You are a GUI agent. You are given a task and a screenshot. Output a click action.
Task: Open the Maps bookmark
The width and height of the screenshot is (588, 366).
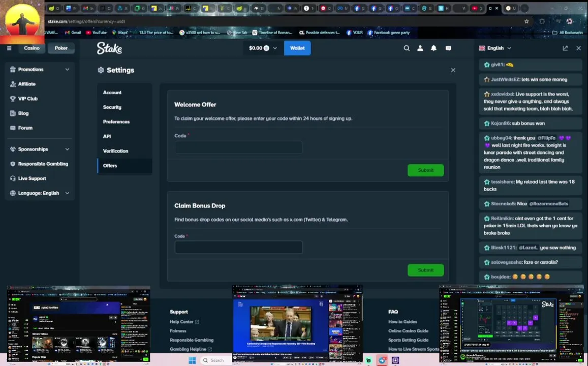tap(120, 33)
